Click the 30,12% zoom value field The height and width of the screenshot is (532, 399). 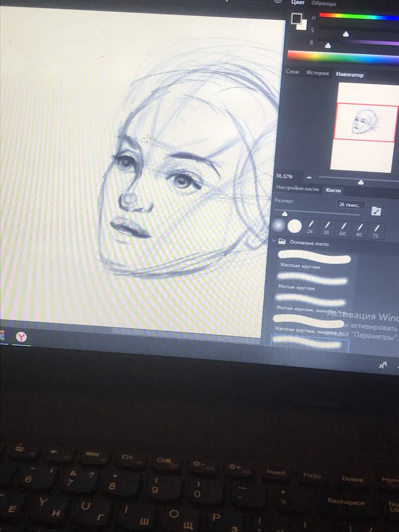click(284, 176)
